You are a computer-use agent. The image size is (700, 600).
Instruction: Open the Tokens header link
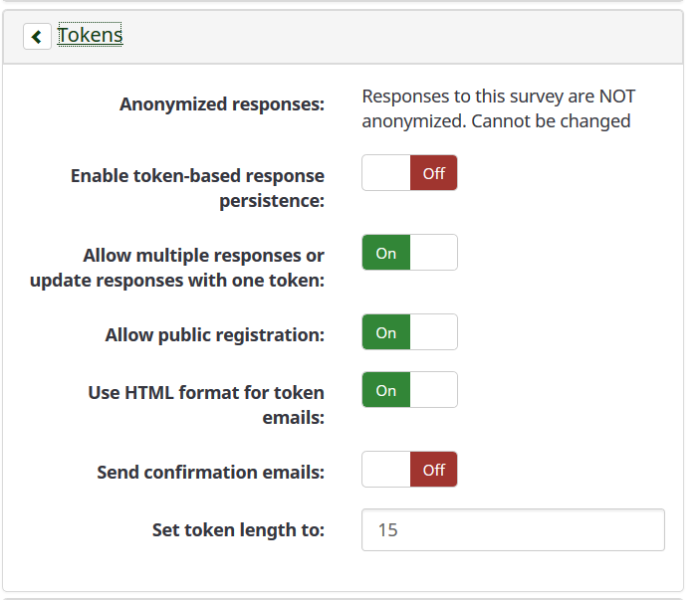point(90,36)
